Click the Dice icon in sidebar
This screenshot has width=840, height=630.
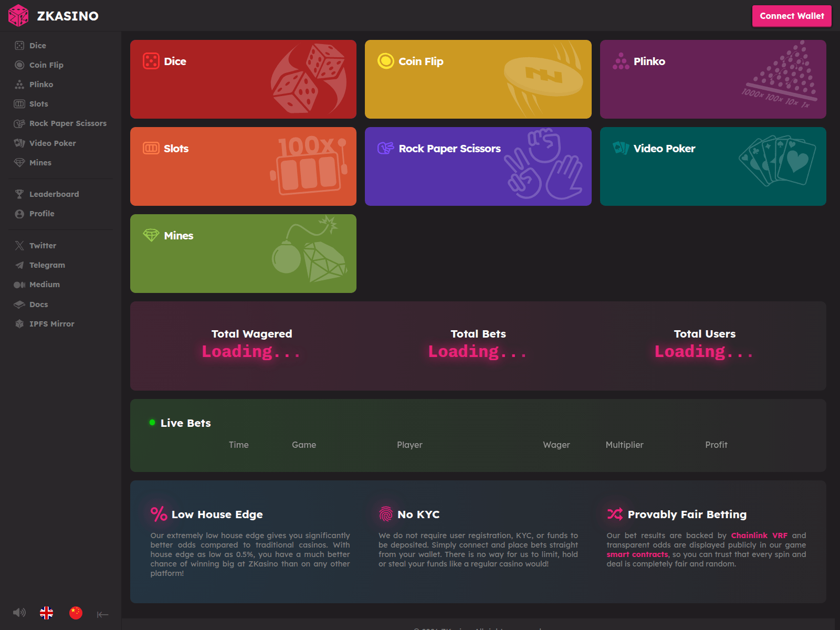point(19,46)
